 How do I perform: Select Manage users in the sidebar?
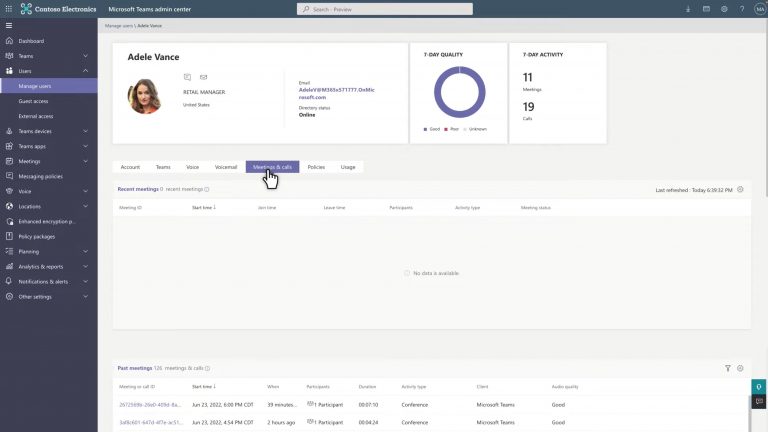[x=49, y=86]
